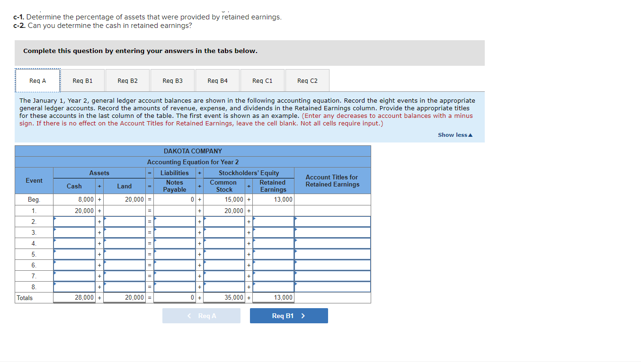The width and height of the screenshot is (641, 364).
Task: Click the Account Titles for Retained Earnings header
Action: [332, 181]
